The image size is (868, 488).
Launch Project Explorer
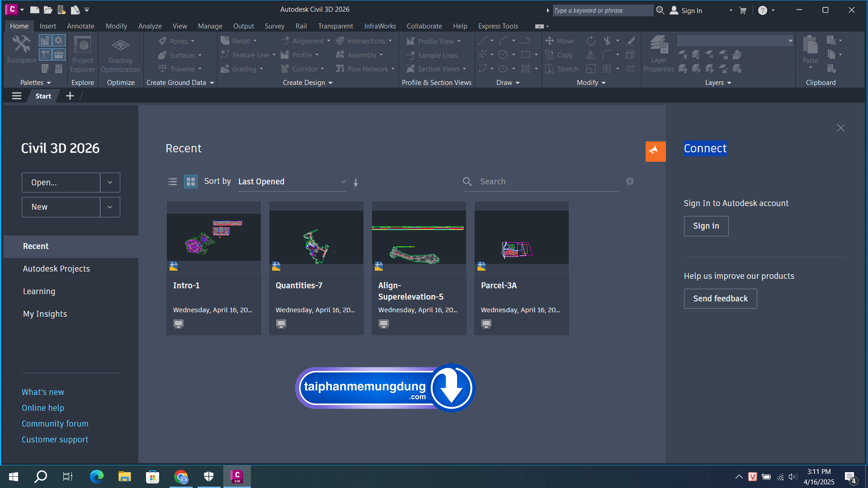point(82,54)
